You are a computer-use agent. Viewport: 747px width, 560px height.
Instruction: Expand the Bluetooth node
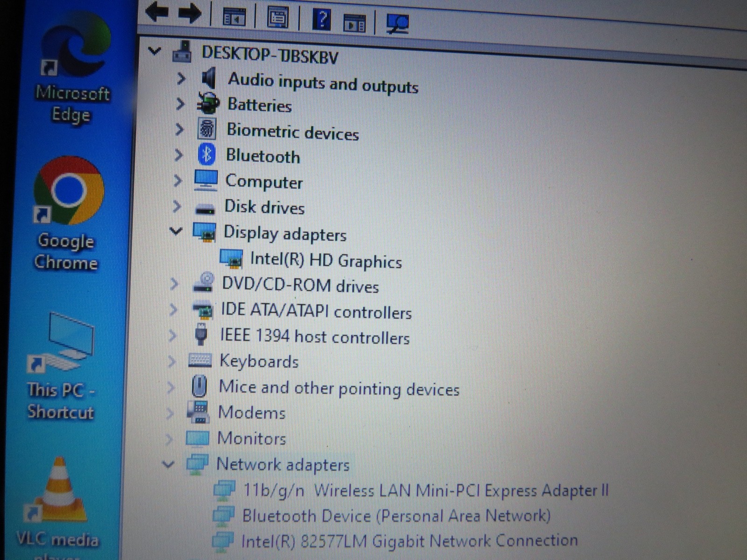178,154
